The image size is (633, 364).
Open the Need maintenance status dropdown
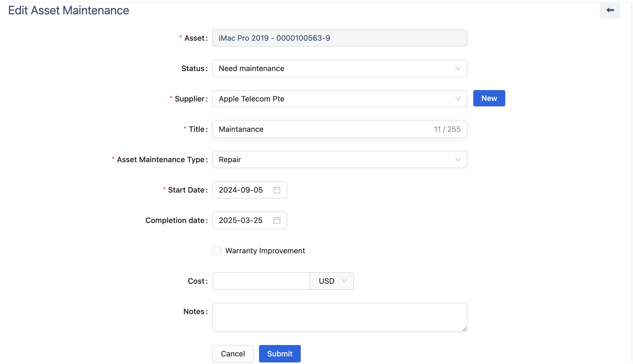coord(325,68)
